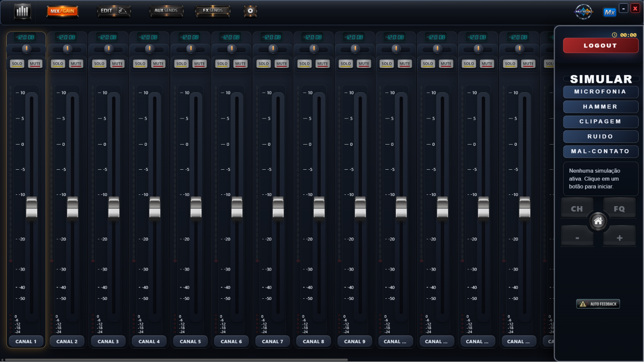Click the FQ pad button

[619, 208]
